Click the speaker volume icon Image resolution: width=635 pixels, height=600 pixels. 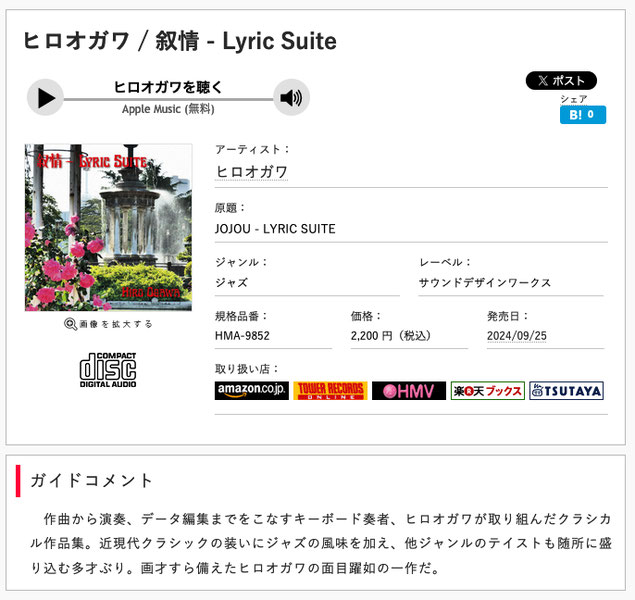291,98
